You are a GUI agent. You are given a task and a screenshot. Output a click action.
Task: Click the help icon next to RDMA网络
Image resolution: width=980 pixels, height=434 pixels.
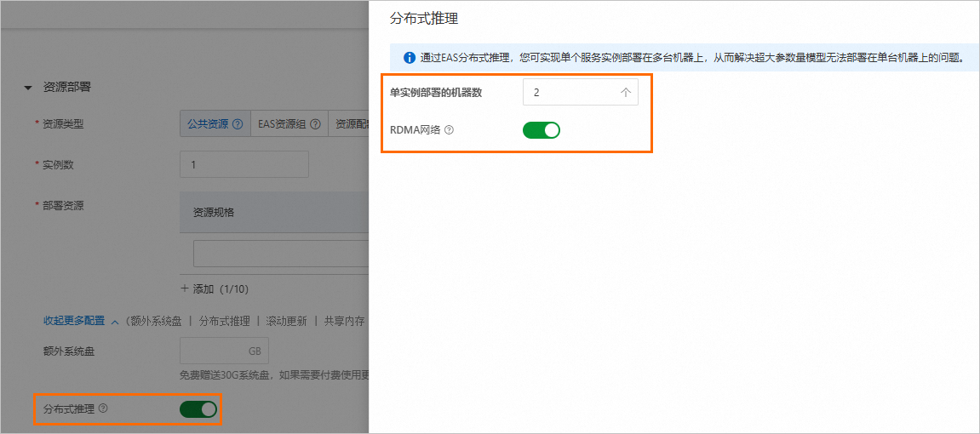(x=449, y=130)
